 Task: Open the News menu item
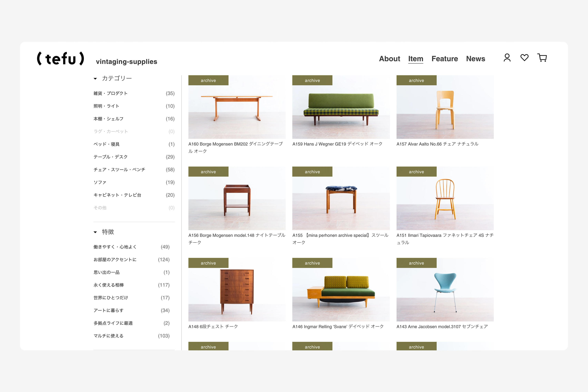coord(476,59)
